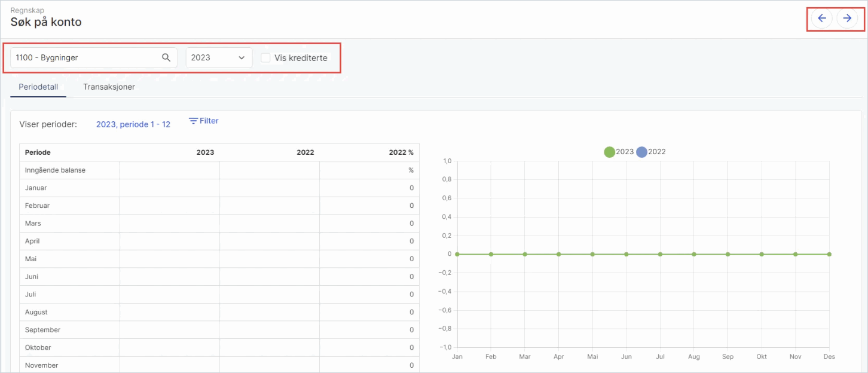Click the 2023 table column header

205,152
